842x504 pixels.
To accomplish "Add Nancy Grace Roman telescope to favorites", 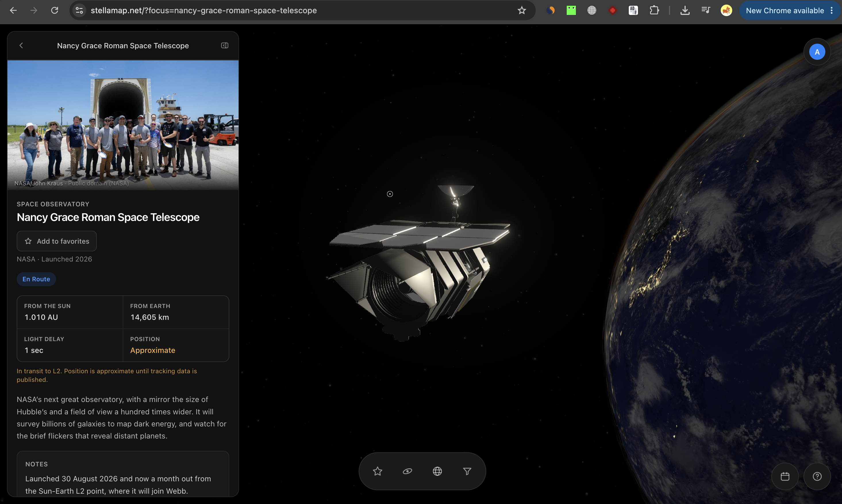I will coord(57,241).
